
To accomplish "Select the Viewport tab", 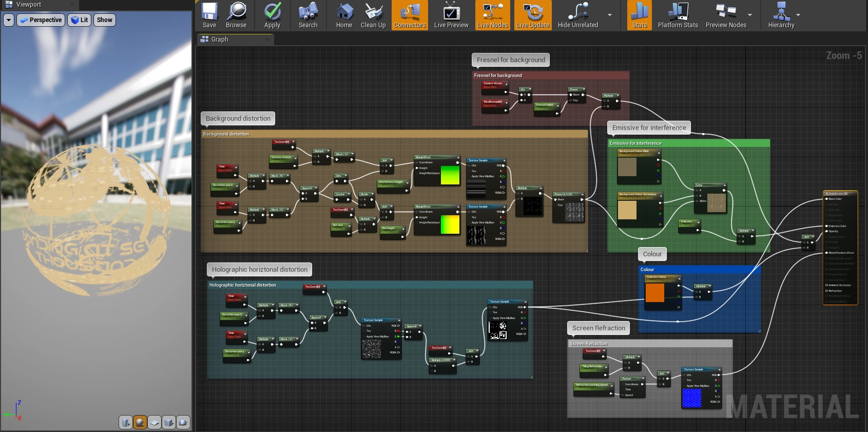I will 29,5.
